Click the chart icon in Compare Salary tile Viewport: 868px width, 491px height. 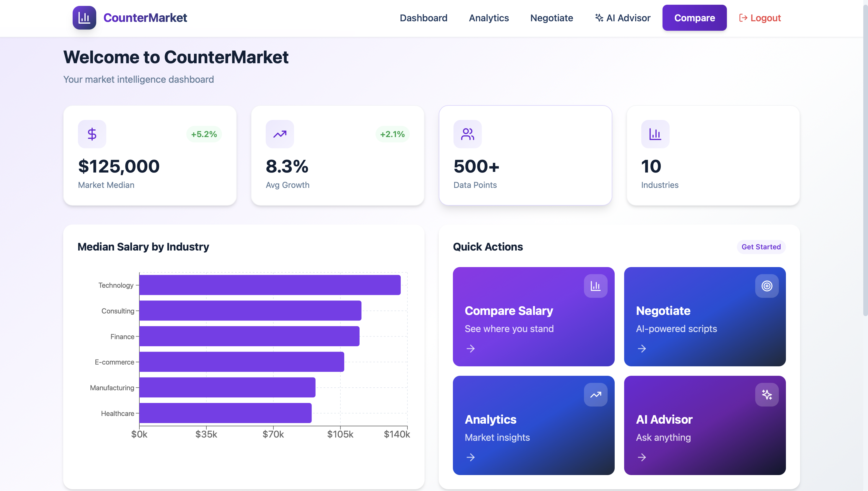595,286
